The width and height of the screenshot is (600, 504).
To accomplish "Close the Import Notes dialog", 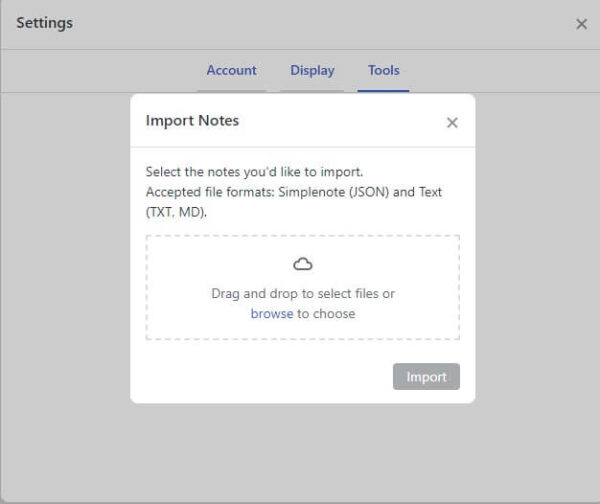I will click(x=452, y=123).
